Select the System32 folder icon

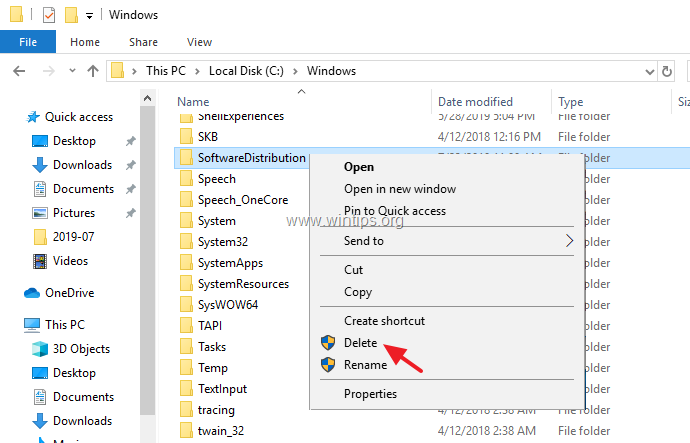(186, 242)
